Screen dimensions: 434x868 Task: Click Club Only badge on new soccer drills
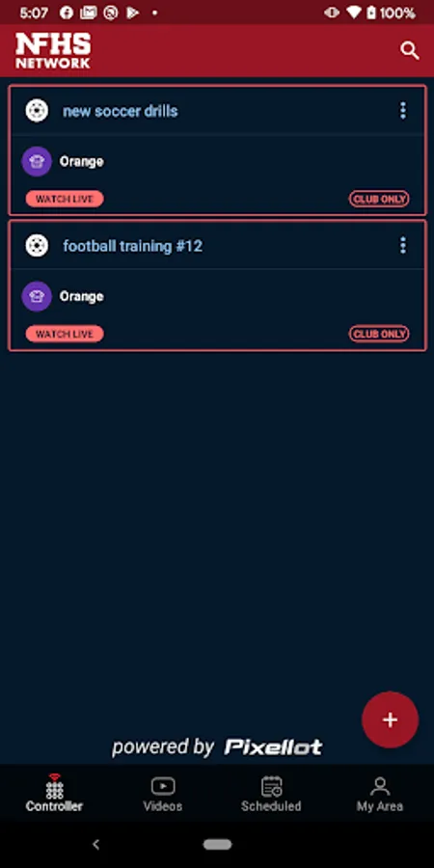(379, 199)
